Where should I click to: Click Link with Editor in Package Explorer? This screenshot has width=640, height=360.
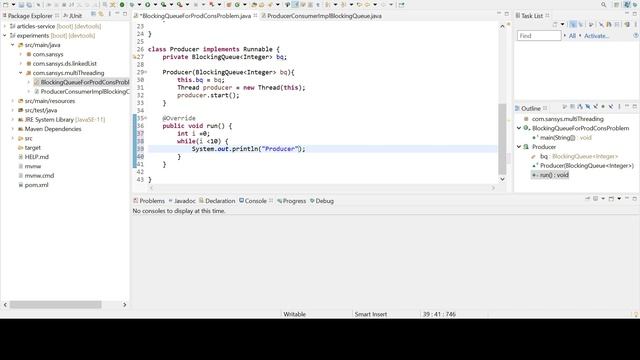coord(101,14)
